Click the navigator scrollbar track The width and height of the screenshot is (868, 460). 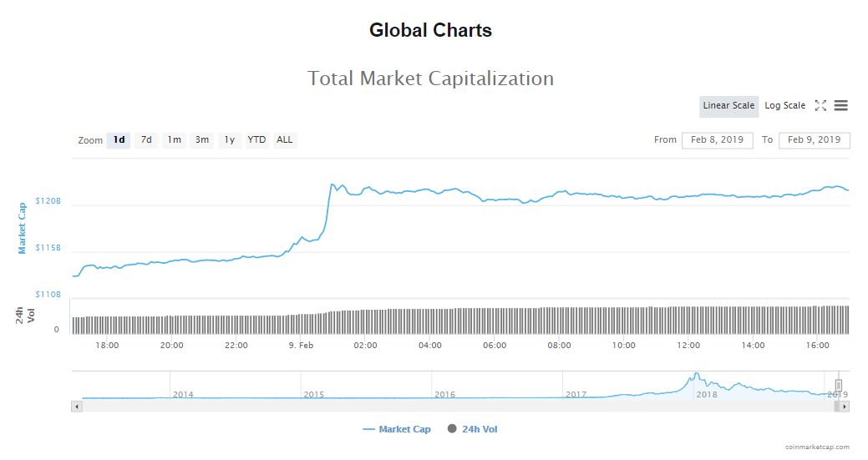click(459, 407)
